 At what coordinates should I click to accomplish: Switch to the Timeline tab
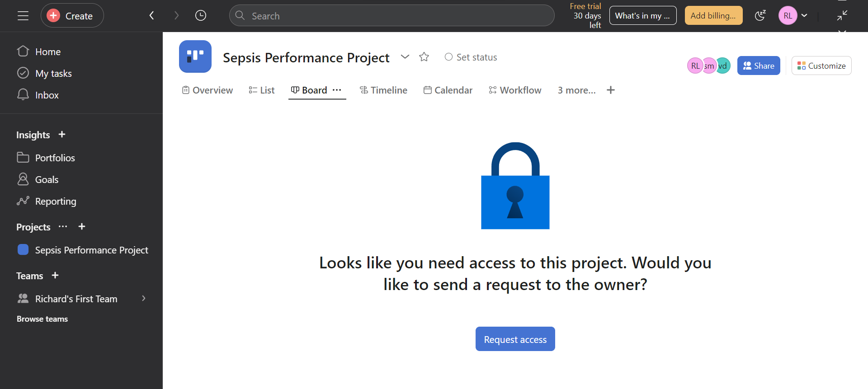[383, 90]
